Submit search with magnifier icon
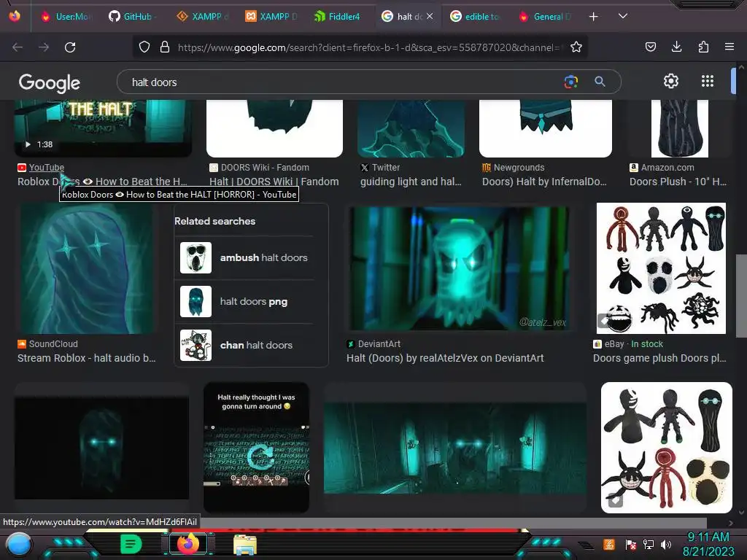 tap(600, 82)
